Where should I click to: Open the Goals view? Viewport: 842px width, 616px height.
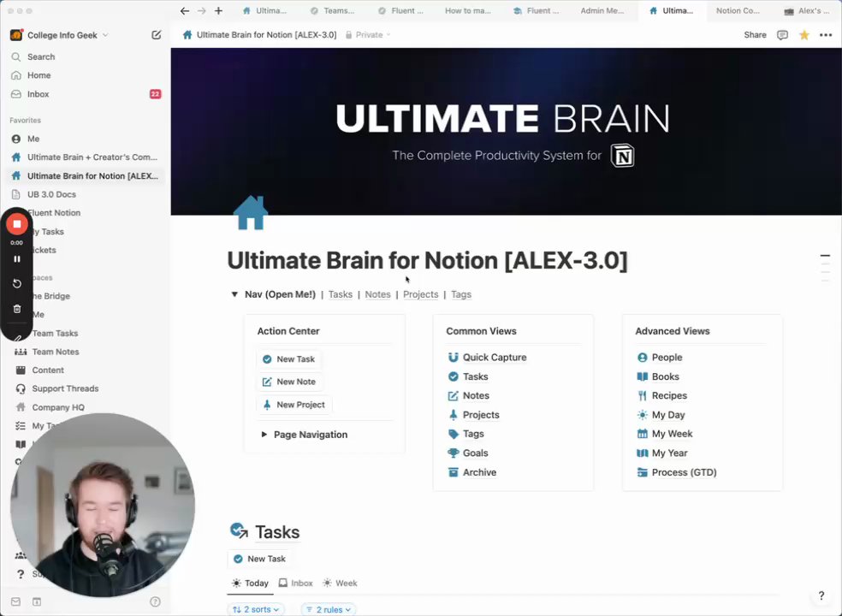pyautogui.click(x=468, y=453)
